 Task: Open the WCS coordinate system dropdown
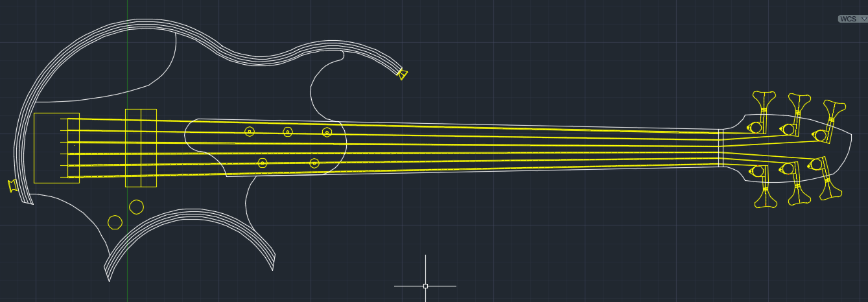[852, 19]
